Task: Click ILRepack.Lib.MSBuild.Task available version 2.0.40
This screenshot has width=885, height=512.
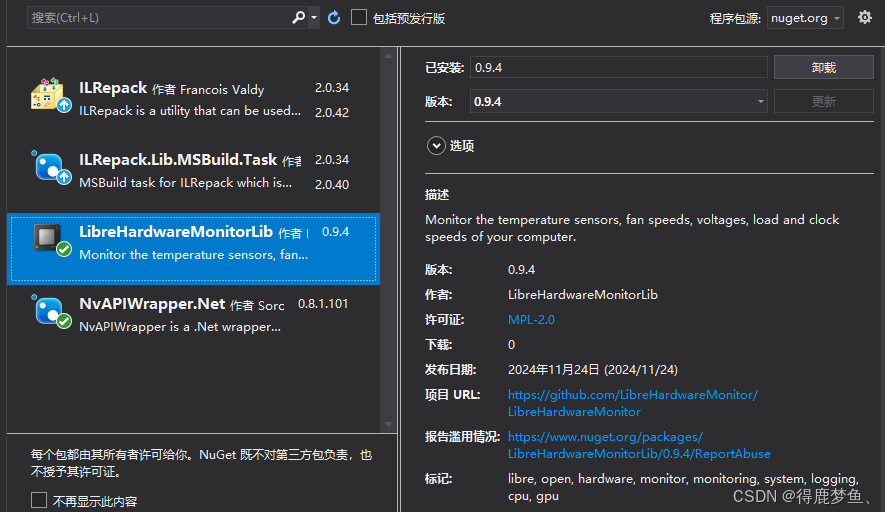Action: 332,185
